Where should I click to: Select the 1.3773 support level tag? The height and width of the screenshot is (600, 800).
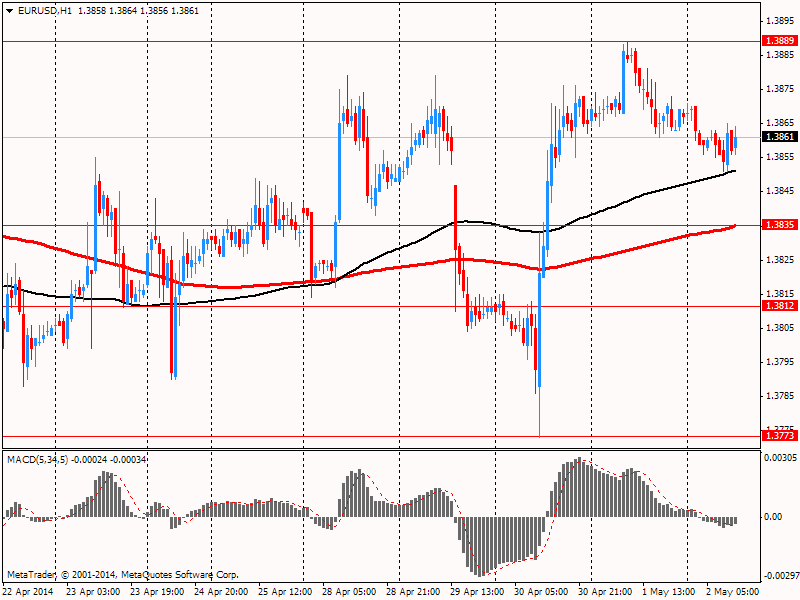pyautogui.click(x=779, y=436)
